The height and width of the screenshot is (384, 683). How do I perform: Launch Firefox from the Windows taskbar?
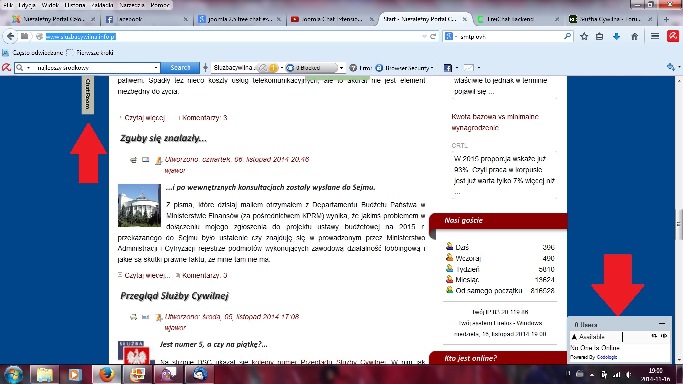coord(106,374)
